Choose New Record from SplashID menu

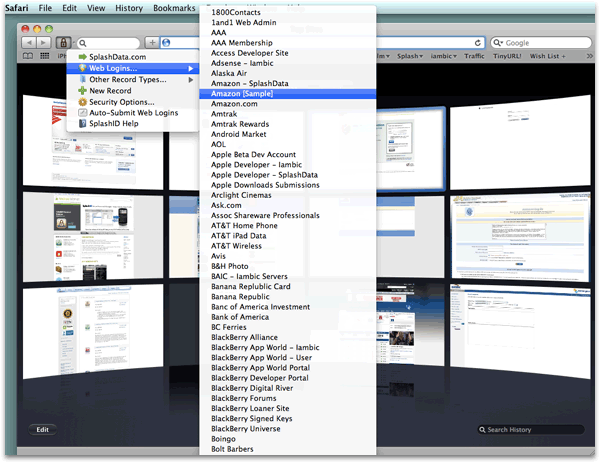pyautogui.click(x=132, y=91)
